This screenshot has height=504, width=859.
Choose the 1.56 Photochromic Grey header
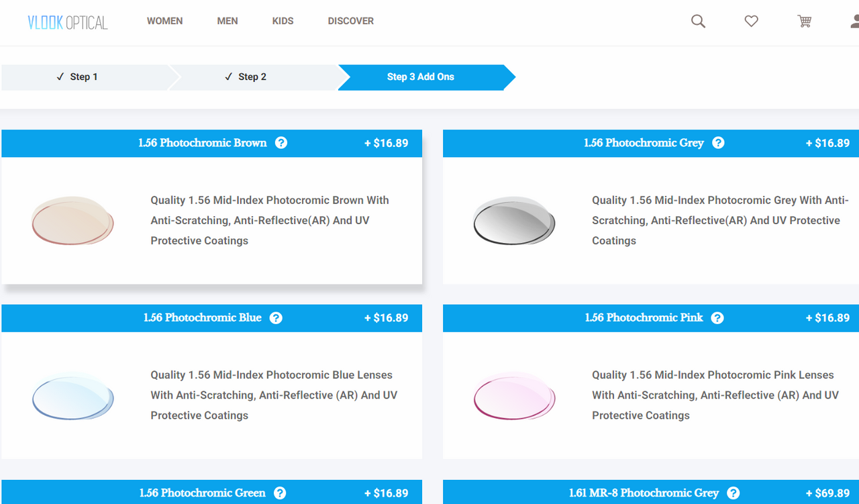[x=651, y=144]
